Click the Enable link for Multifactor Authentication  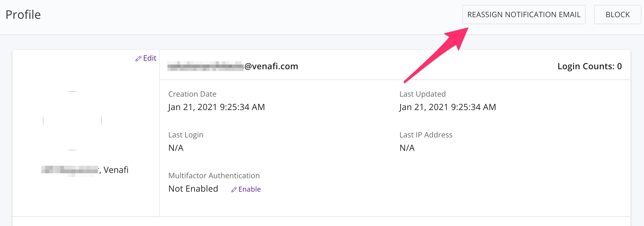coord(249,189)
